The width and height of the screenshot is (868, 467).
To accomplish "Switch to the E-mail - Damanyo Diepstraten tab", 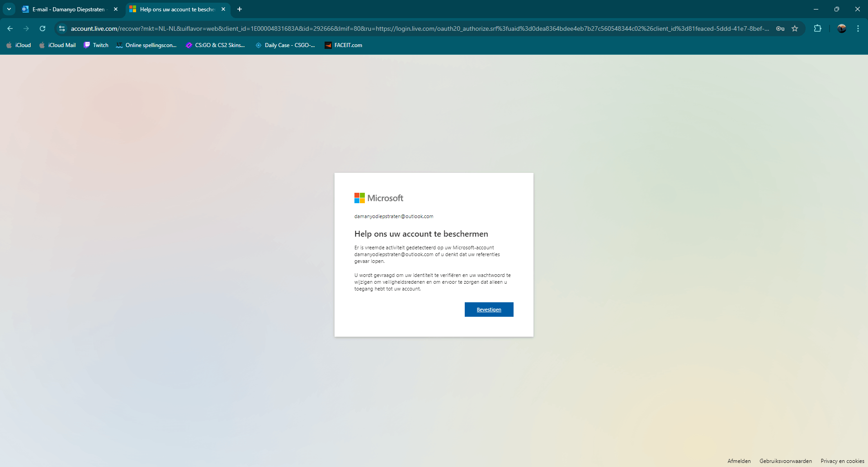I will click(x=70, y=9).
